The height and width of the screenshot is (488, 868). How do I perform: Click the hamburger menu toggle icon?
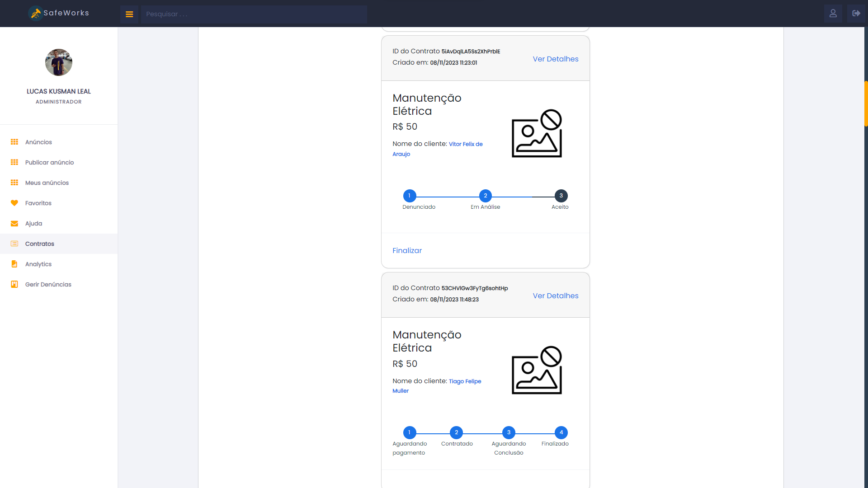click(x=129, y=14)
